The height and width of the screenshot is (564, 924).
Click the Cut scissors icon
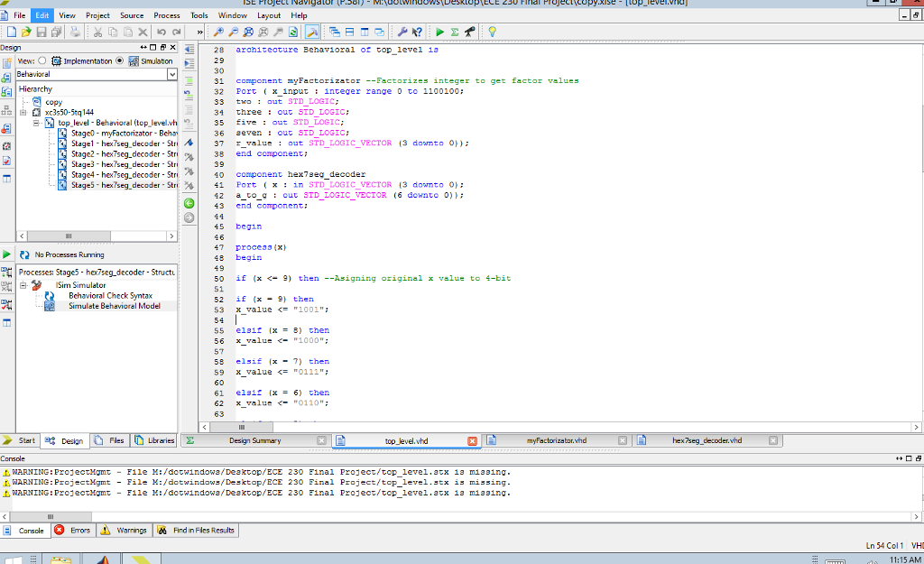[x=97, y=32]
